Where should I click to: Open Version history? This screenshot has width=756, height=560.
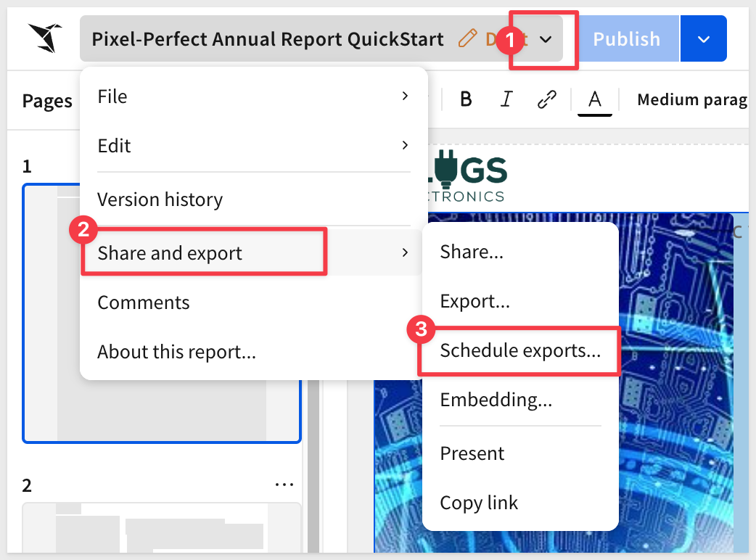coord(160,199)
